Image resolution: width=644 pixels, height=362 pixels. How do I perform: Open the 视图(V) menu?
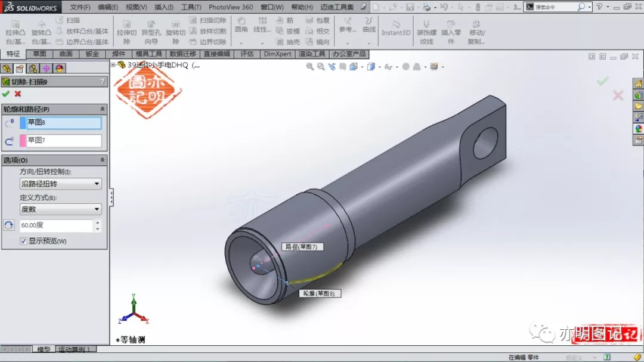[x=136, y=7]
